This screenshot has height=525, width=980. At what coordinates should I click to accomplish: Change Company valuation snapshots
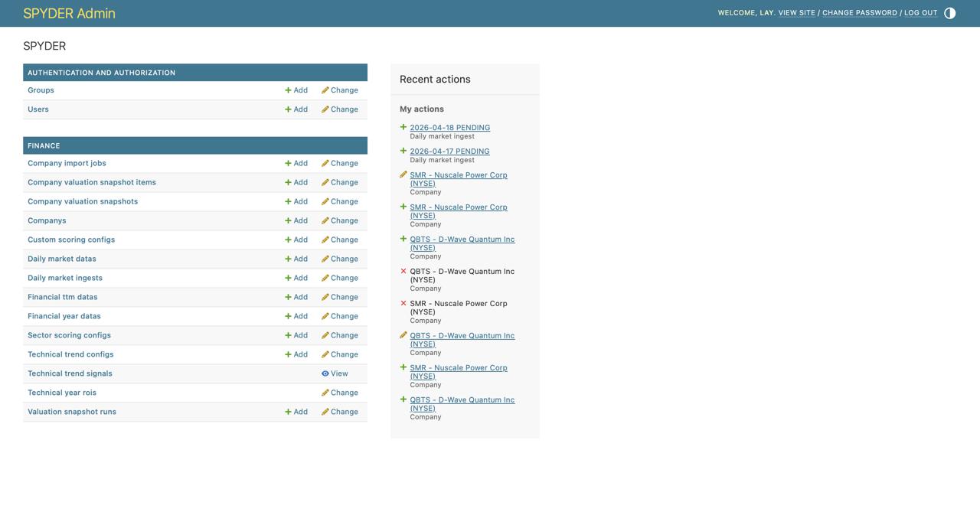340,201
